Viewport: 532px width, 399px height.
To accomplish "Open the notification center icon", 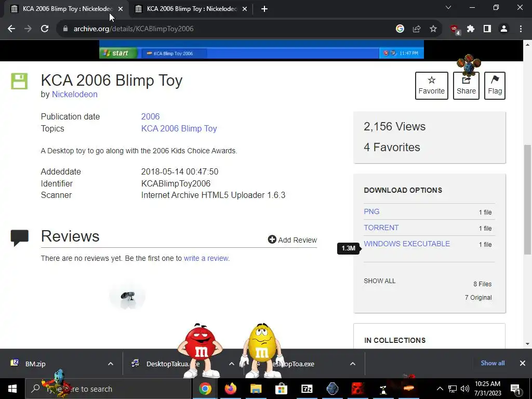I will (x=516, y=389).
